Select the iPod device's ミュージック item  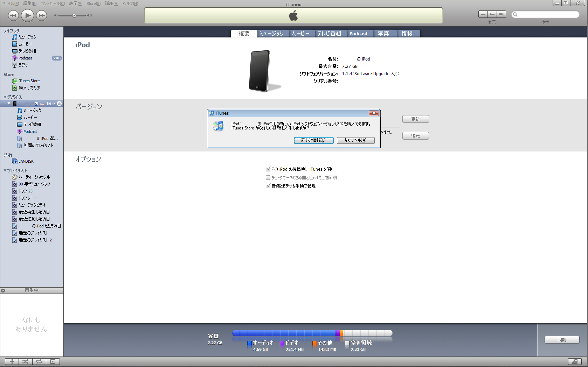(x=32, y=111)
